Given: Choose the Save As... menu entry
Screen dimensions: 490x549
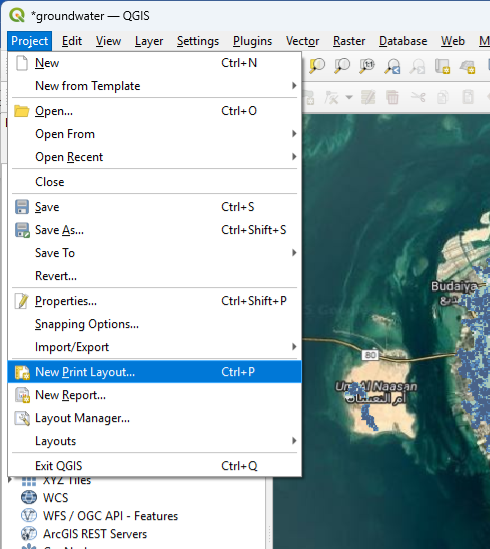Looking at the screenshot, I should [x=154, y=230].
